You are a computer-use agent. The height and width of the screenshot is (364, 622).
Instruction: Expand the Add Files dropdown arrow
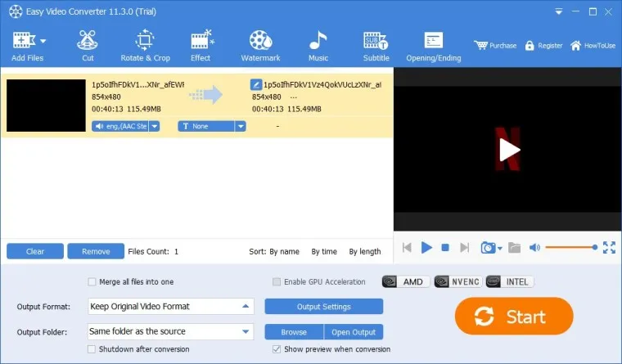(x=43, y=41)
